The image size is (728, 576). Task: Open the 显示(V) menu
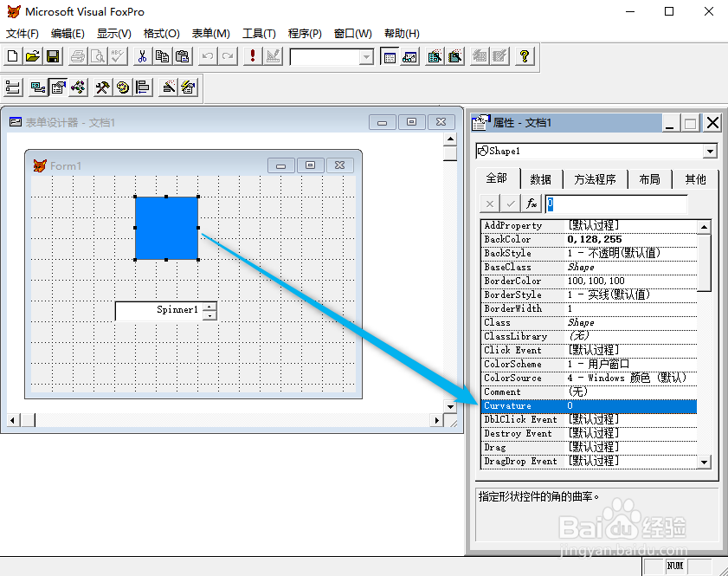click(113, 34)
